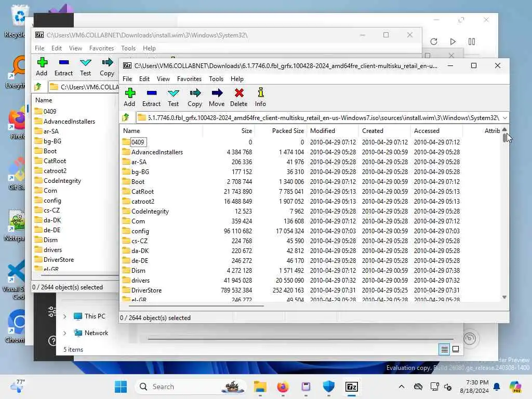Viewport: 532px width, 399px height.
Task: Select the Boot folder in the back window
Action: click(50, 151)
